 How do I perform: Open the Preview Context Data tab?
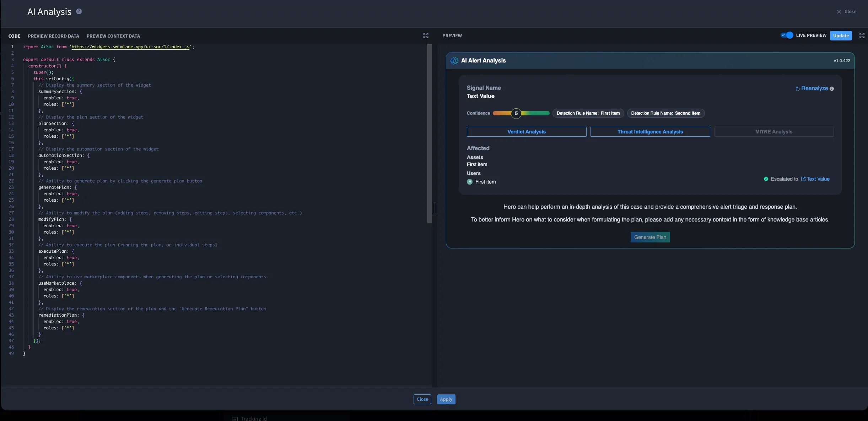113,36
